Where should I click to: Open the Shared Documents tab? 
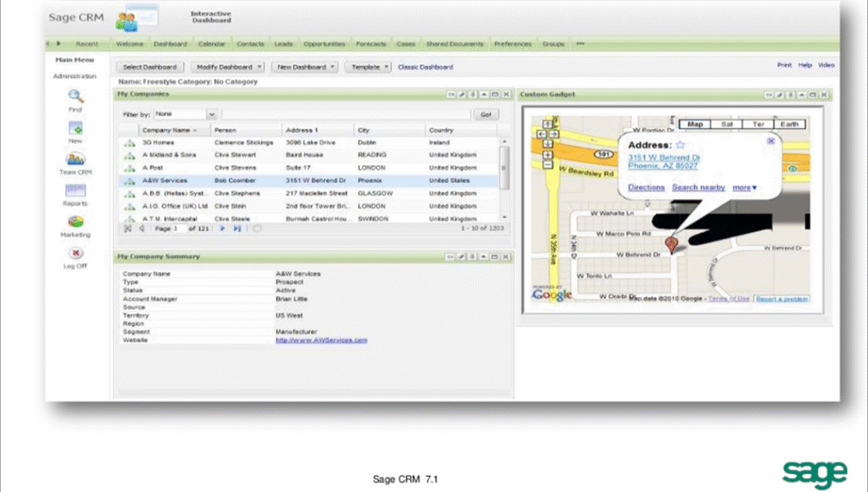click(x=454, y=44)
